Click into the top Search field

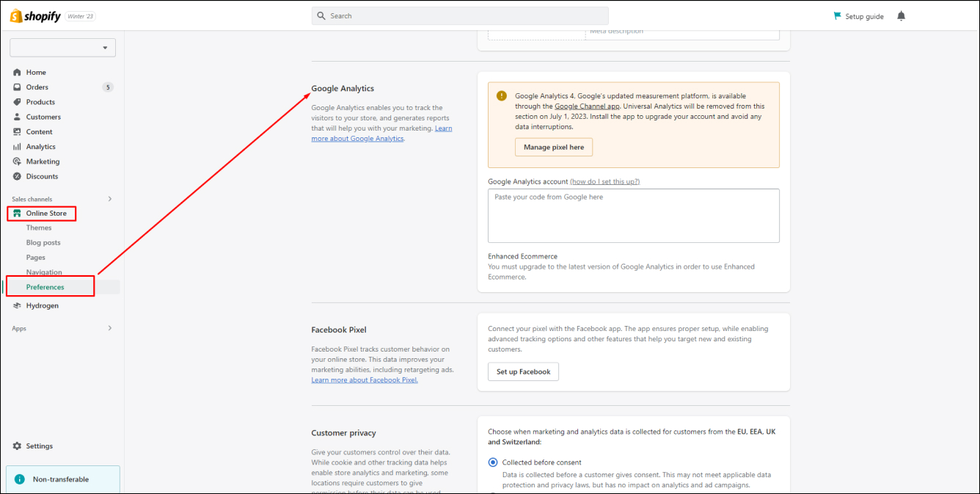tap(460, 16)
